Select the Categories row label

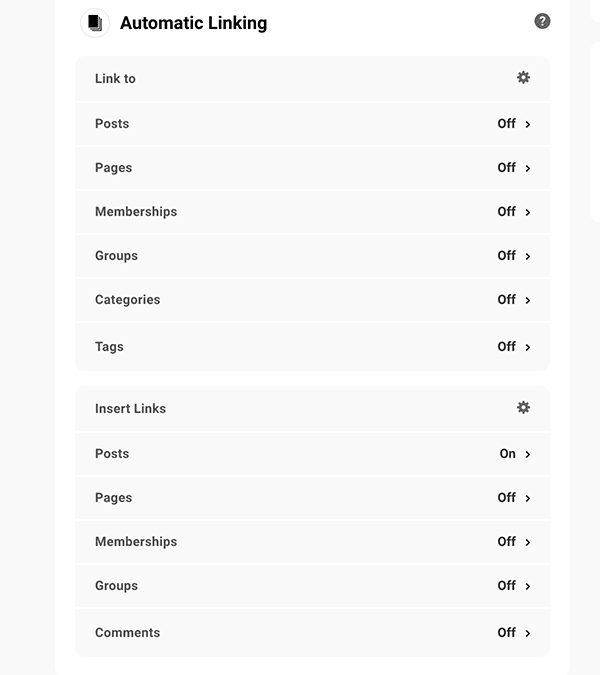click(127, 300)
